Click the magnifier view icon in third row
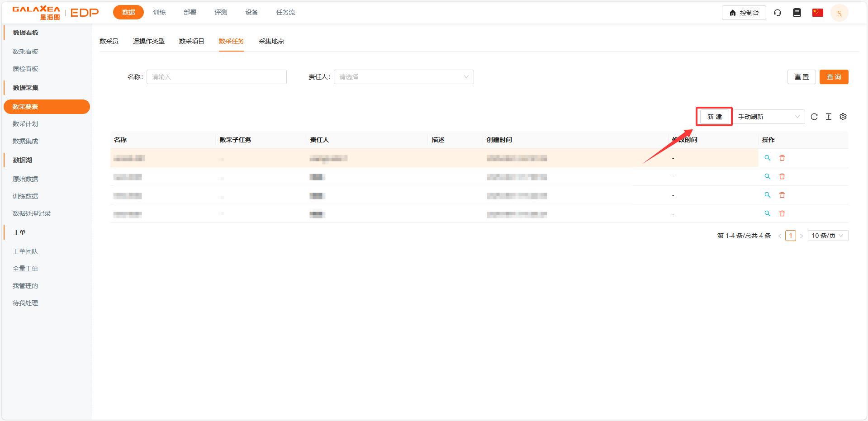868x421 pixels. pos(767,195)
